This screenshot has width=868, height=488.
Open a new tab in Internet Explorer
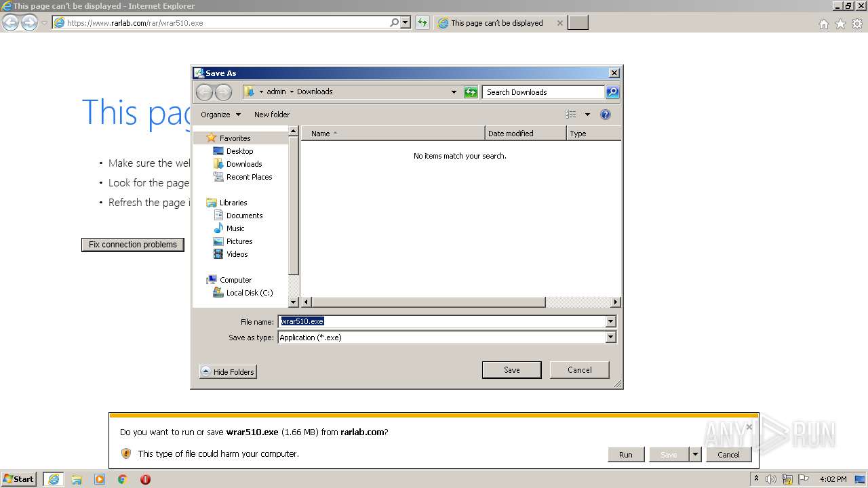tap(578, 23)
